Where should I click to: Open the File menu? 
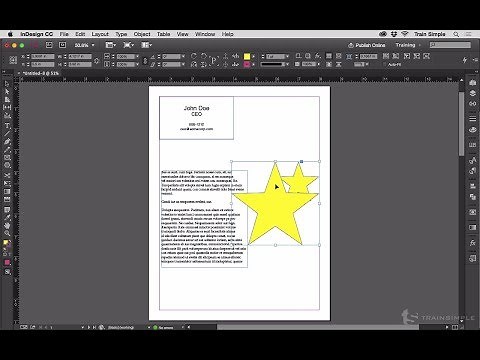64,34
